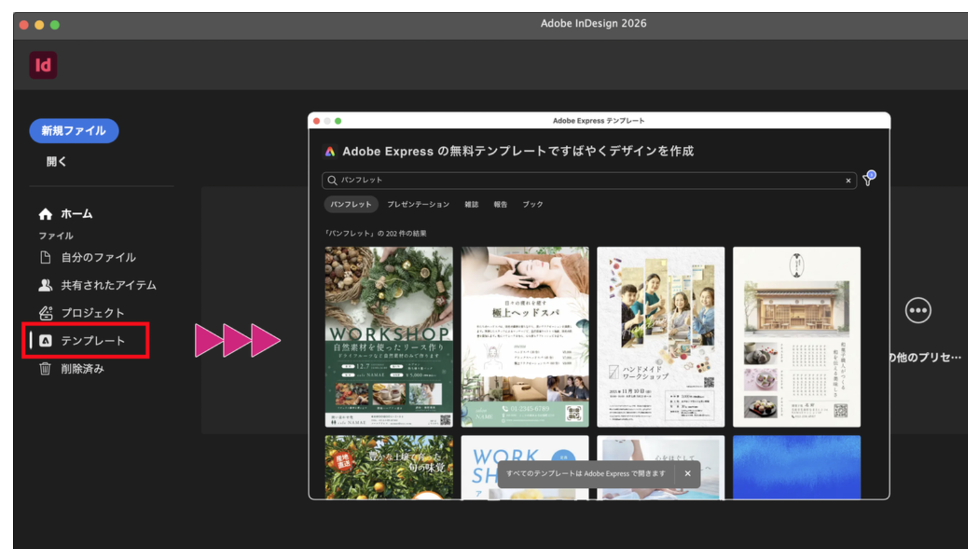Open the template filter funnel icon
Screen dimensions: 979x560
[868, 180]
